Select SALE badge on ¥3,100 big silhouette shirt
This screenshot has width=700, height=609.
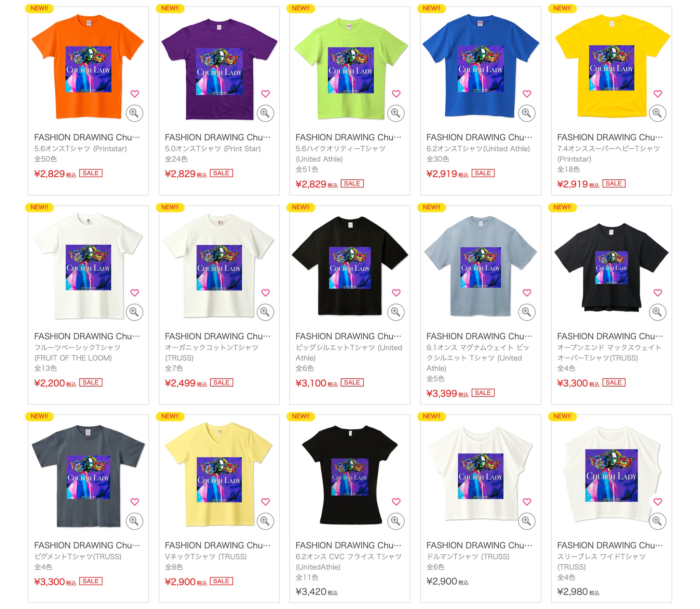[x=352, y=382]
